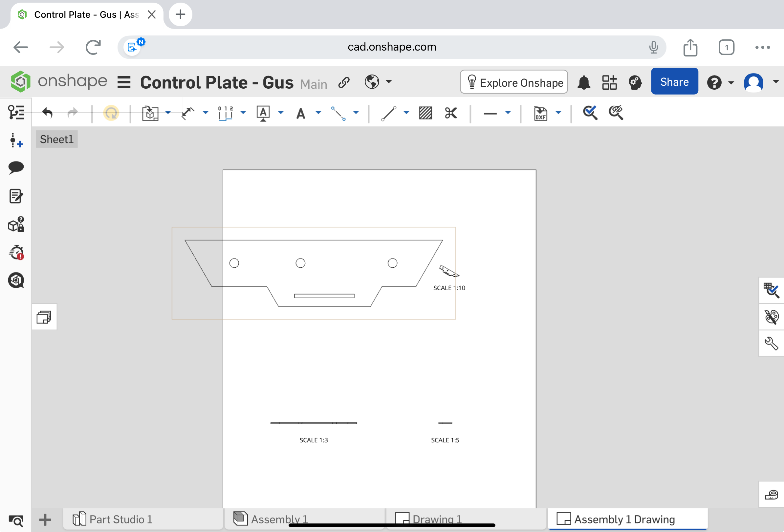Toggle the measure tool at bottom right
Screen dimensions: 784x532
pos(771,495)
